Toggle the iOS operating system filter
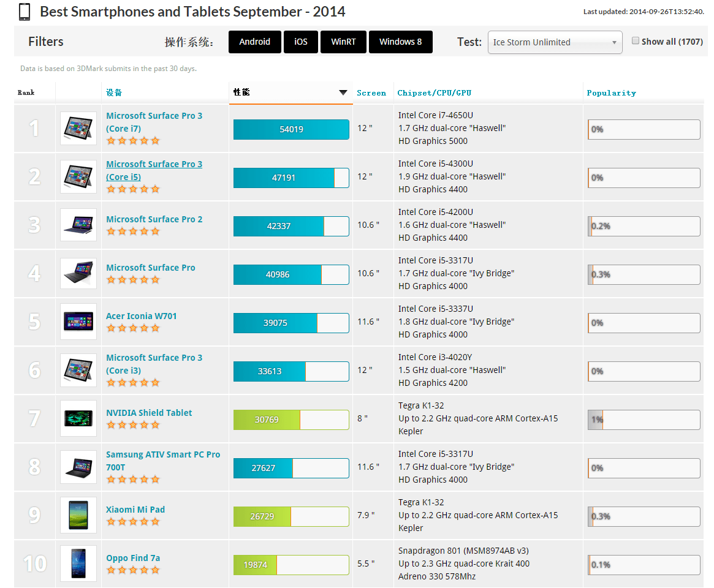 (301, 42)
